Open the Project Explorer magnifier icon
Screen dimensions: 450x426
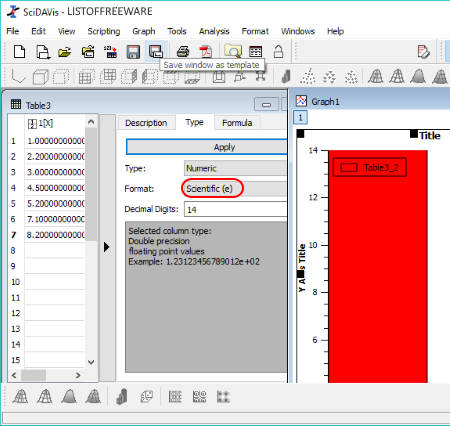pyautogui.click(x=233, y=52)
